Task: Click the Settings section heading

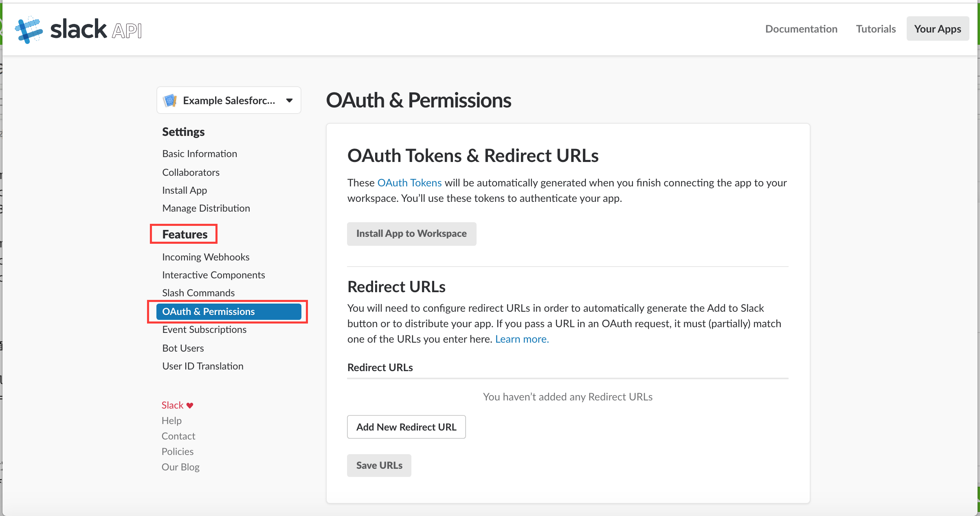Action: click(x=183, y=132)
